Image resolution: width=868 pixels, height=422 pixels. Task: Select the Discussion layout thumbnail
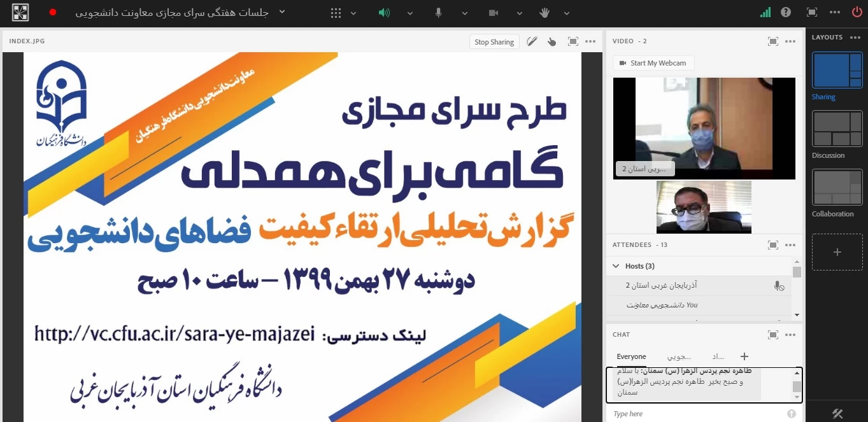point(837,129)
